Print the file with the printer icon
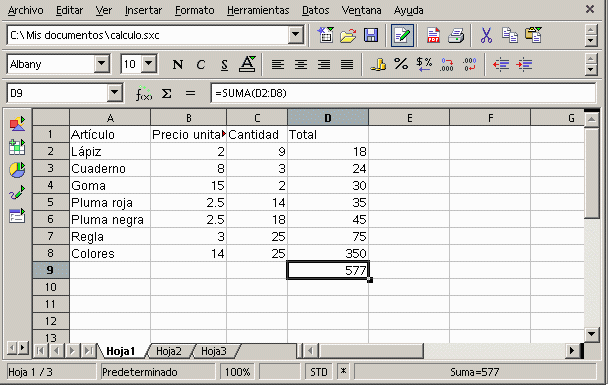Screen dimensions: 608x385 pyautogui.click(x=456, y=35)
